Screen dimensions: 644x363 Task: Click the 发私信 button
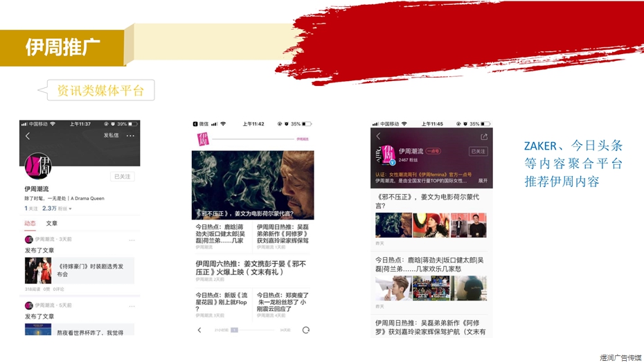click(111, 136)
